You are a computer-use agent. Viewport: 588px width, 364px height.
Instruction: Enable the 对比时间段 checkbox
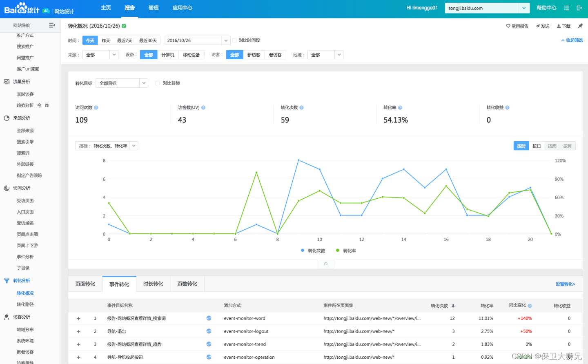click(x=235, y=40)
